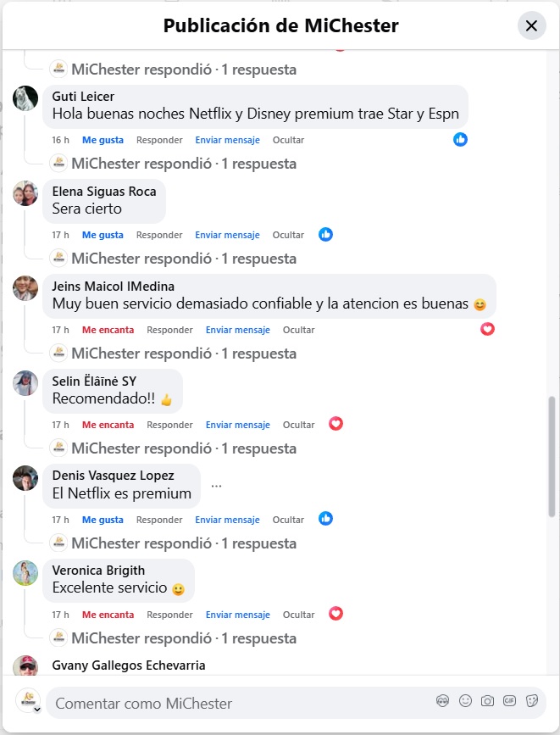
Task: Click the like reaction on Guti Leicer's comment
Action: coord(460,139)
